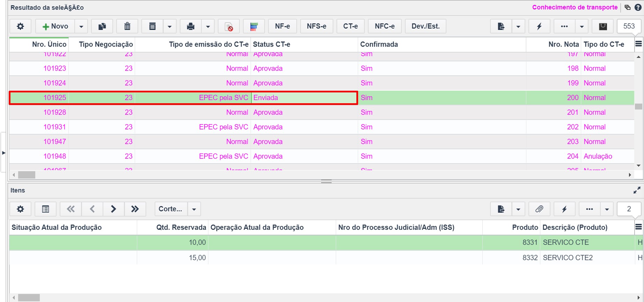The image size is (644, 302).
Task: Expand the dropdown beside Itens three-dots button
Action: [607, 209]
